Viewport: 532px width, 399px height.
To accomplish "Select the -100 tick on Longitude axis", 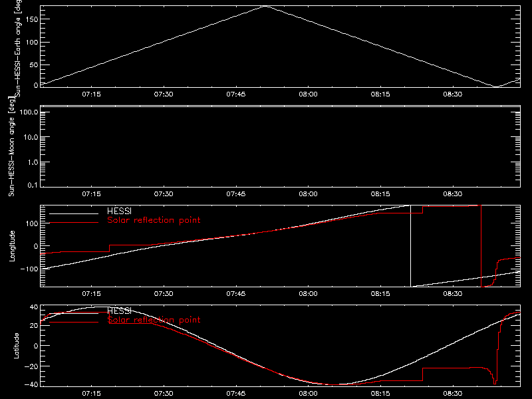I will (x=29, y=269).
